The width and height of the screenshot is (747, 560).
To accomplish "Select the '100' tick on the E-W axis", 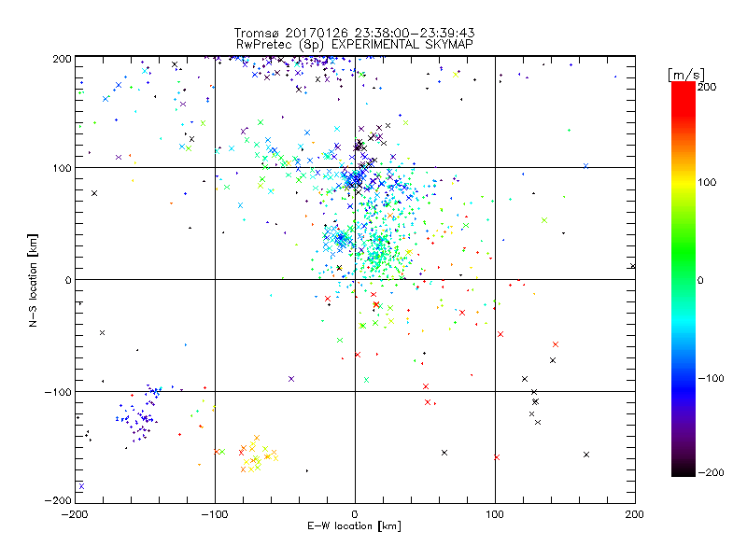I will (495, 514).
